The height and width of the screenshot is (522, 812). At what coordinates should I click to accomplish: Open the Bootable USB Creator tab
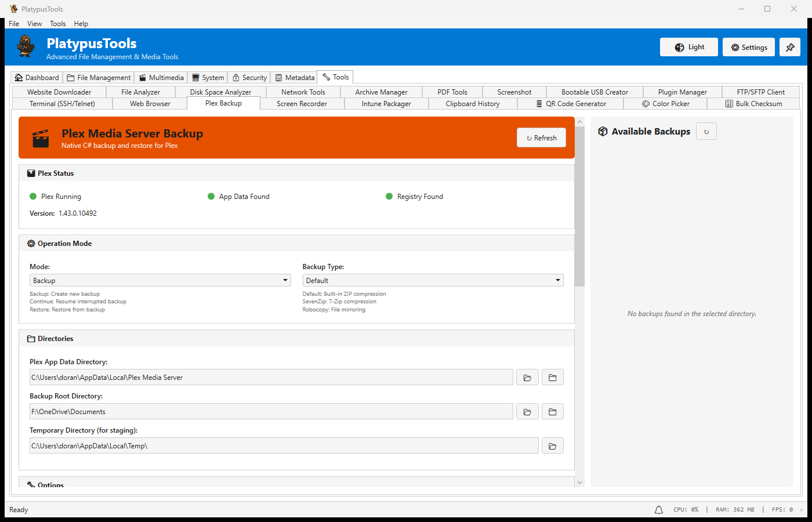[x=594, y=92]
